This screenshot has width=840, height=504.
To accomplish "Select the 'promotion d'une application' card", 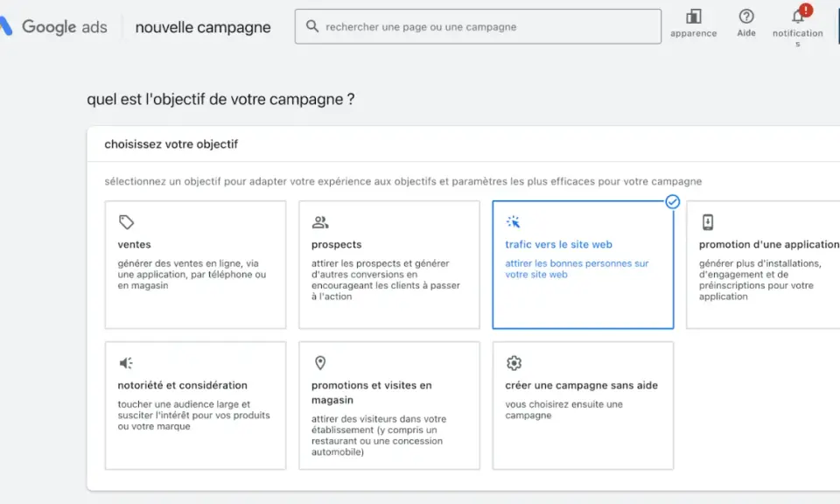I will [x=763, y=264].
